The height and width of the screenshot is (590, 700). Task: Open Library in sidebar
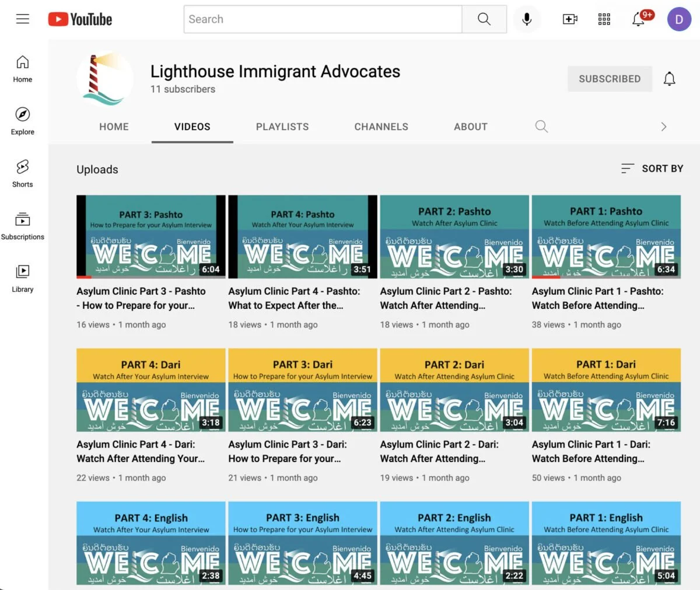[23, 279]
